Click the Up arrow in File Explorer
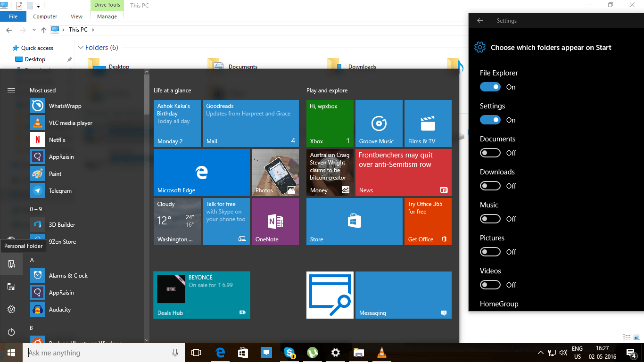Image resolution: width=644 pixels, height=362 pixels. pyautogui.click(x=44, y=30)
